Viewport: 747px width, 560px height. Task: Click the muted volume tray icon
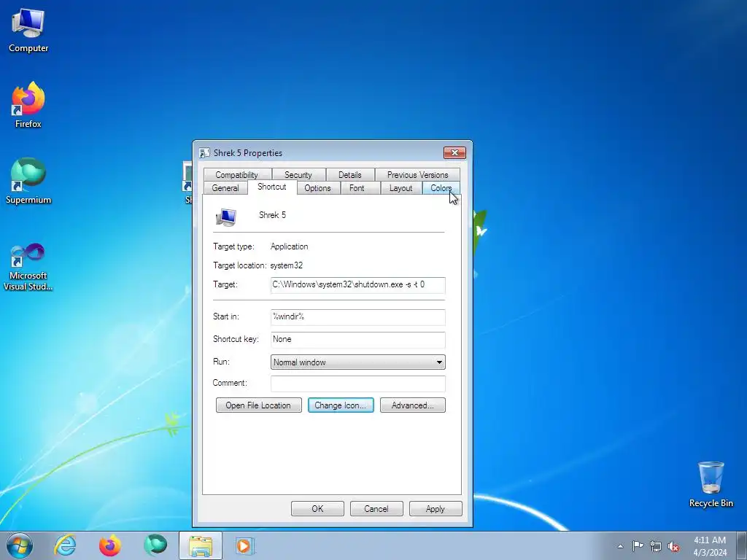tap(673, 546)
